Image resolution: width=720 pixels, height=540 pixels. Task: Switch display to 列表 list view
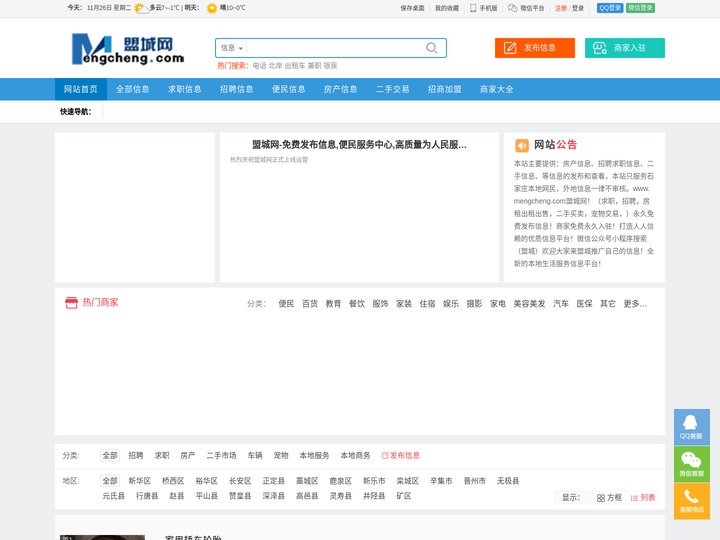click(x=643, y=498)
